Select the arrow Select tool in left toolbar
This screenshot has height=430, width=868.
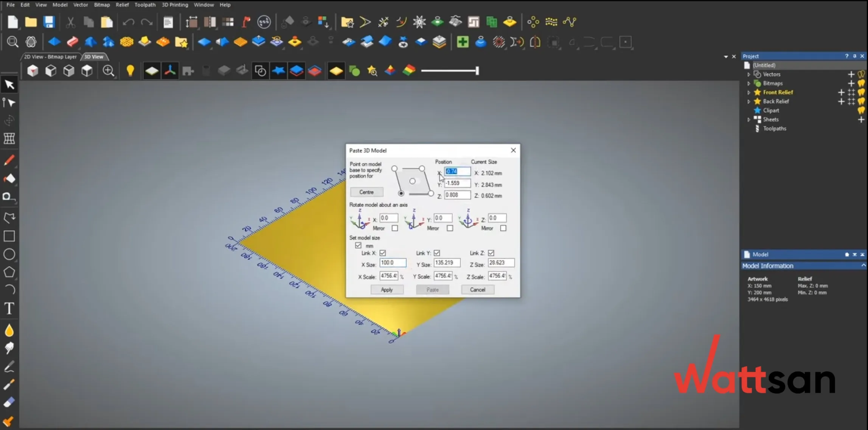click(9, 84)
